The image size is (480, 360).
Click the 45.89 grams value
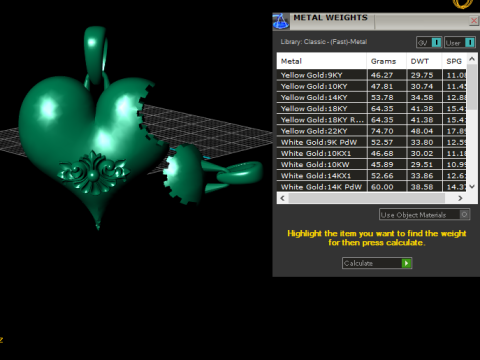pos(382,165)
